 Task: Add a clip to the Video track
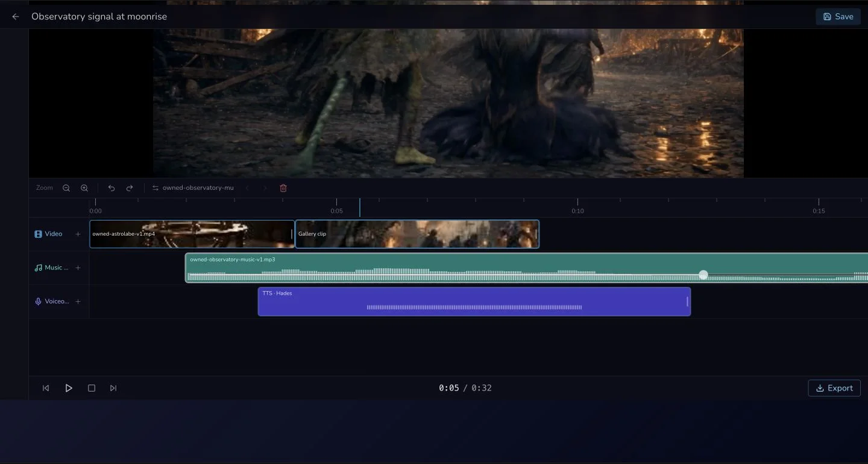tap(78, 234)
